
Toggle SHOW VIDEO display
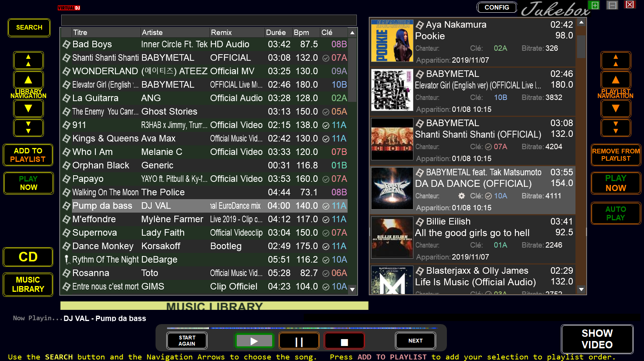(x=597, y=339)
